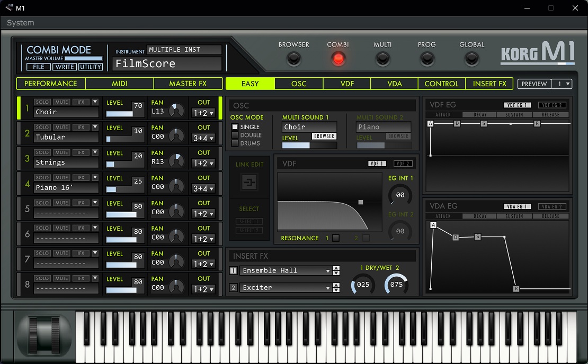
Task: Switch to BROWSER mode knob button
Action: pyautogui.click(x=293, y=59)
